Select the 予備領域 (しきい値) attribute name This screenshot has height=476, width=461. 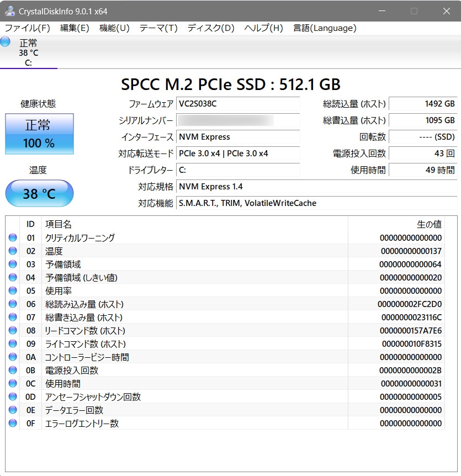tap(81, 277)
